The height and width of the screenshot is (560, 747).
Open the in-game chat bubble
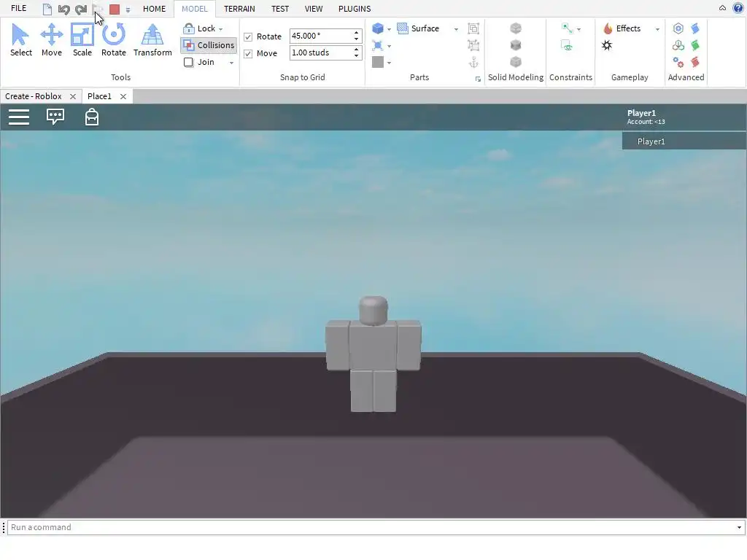tap(55, 117)
